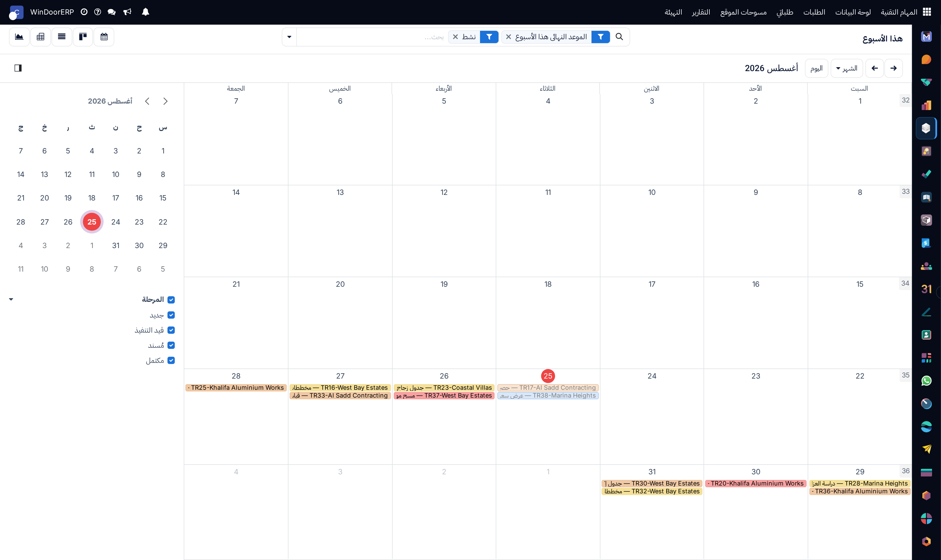Switch to list view icon

(62, 37)
